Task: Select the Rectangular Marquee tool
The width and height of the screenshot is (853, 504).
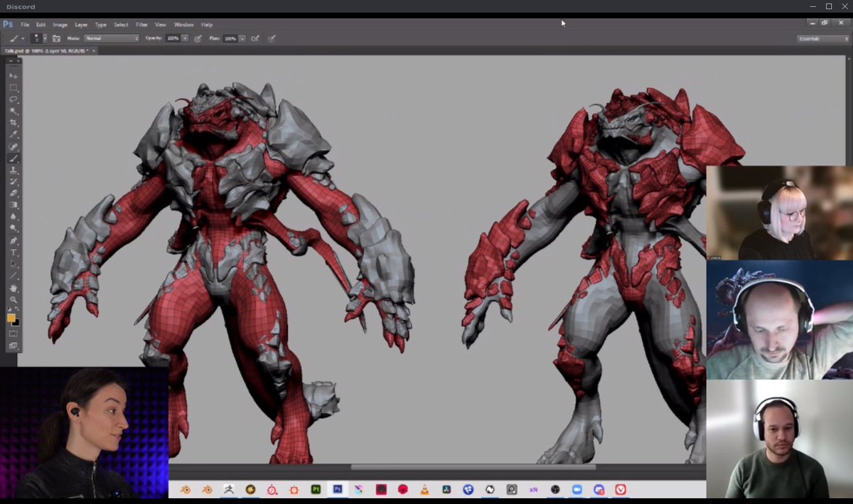Action: (14, 87)
